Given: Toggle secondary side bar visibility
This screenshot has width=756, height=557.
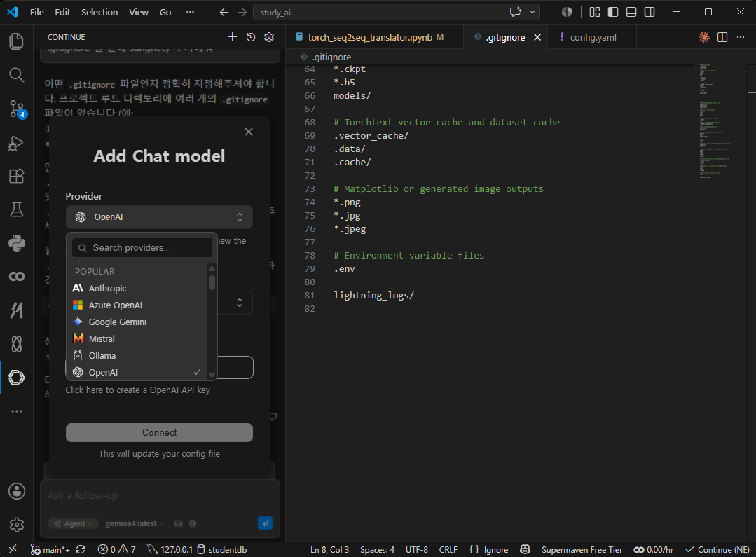Looking at the screenshot, I should tap(650, 12).
